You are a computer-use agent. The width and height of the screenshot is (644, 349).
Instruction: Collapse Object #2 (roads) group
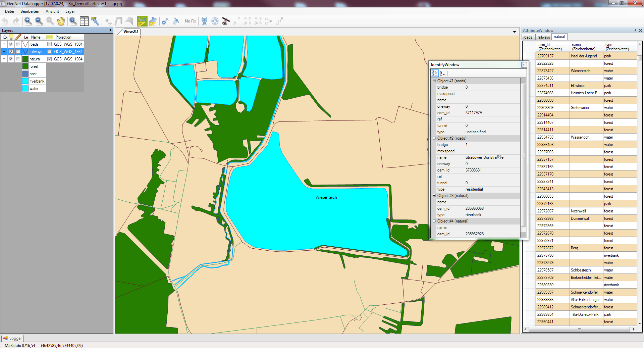click(x=434, y=138)
